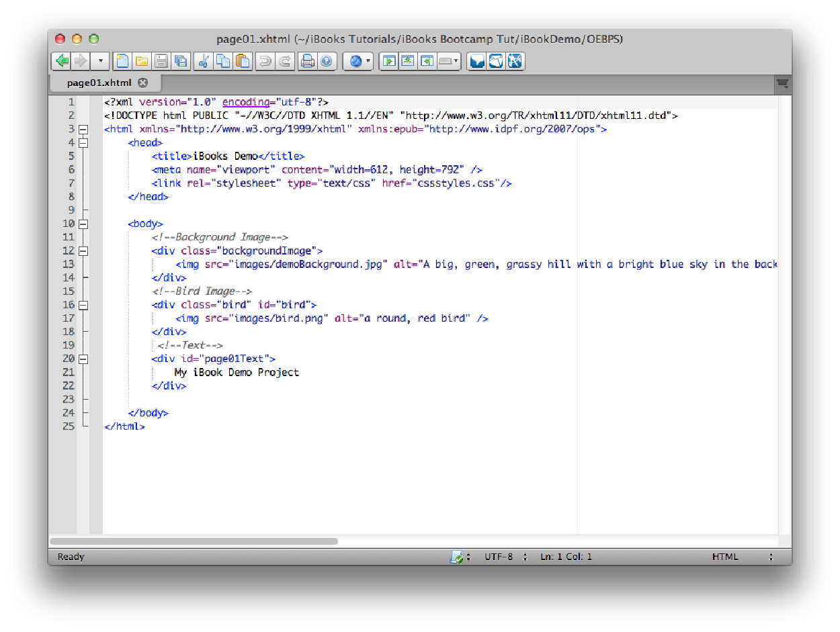840x632 pixels.
Task: Close the page01.xhtml tab
Action: [x=142, y=83]
